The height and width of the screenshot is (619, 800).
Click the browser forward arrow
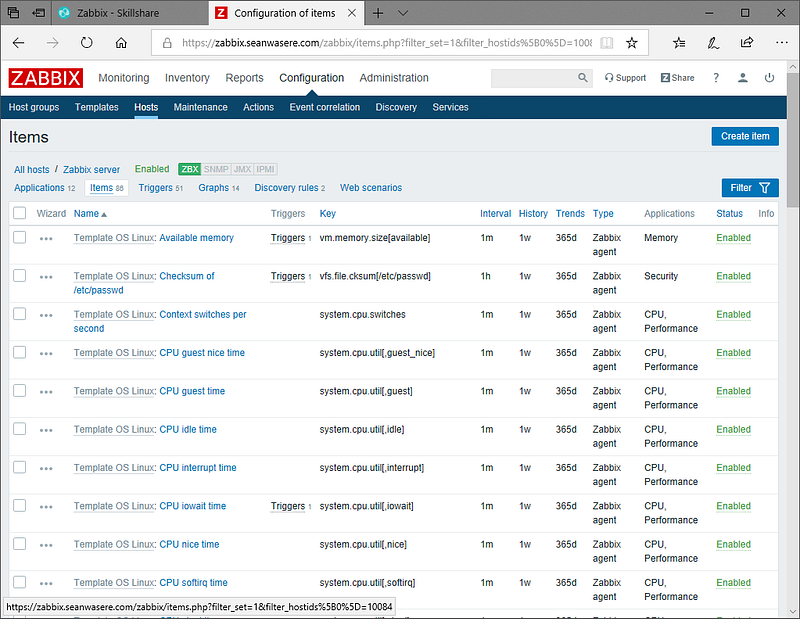point(53,43)
